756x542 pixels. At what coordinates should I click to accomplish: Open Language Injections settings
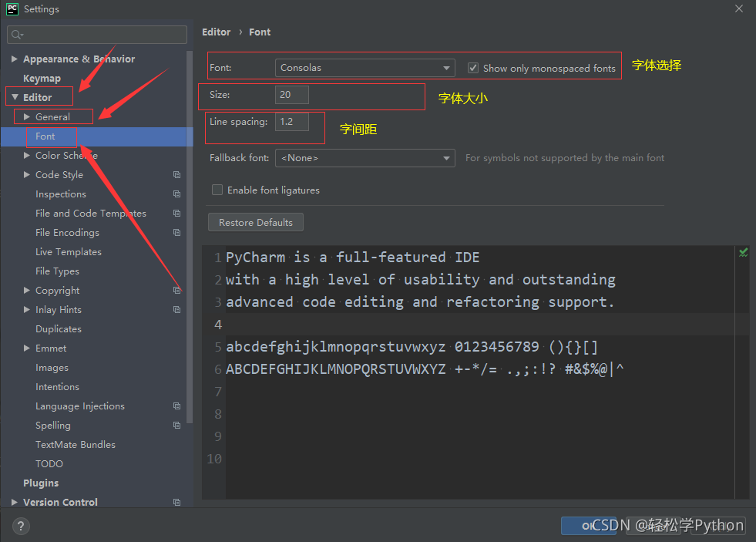click(80, 406)
